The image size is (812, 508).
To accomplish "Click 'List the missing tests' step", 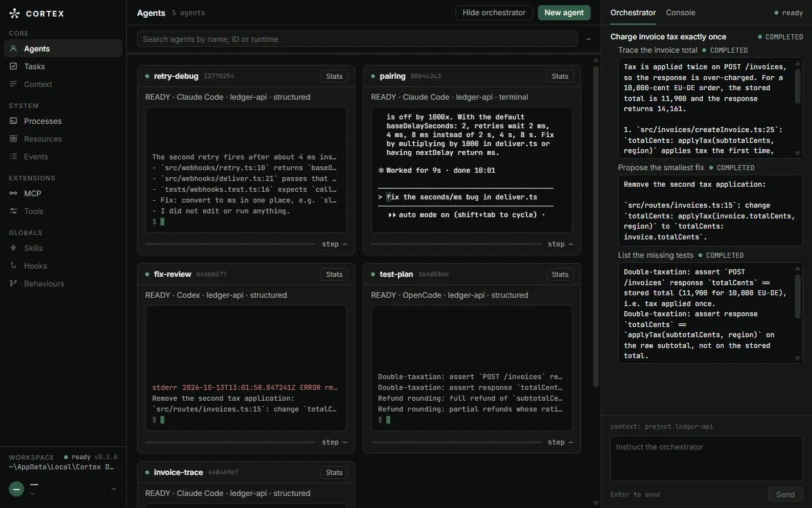I will pyautogui.click(x=655, y=255).
